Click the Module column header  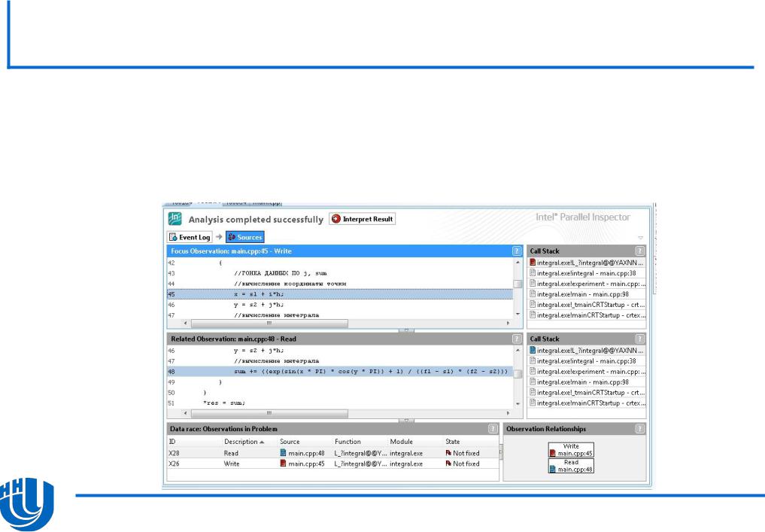(x=402, y=441)
